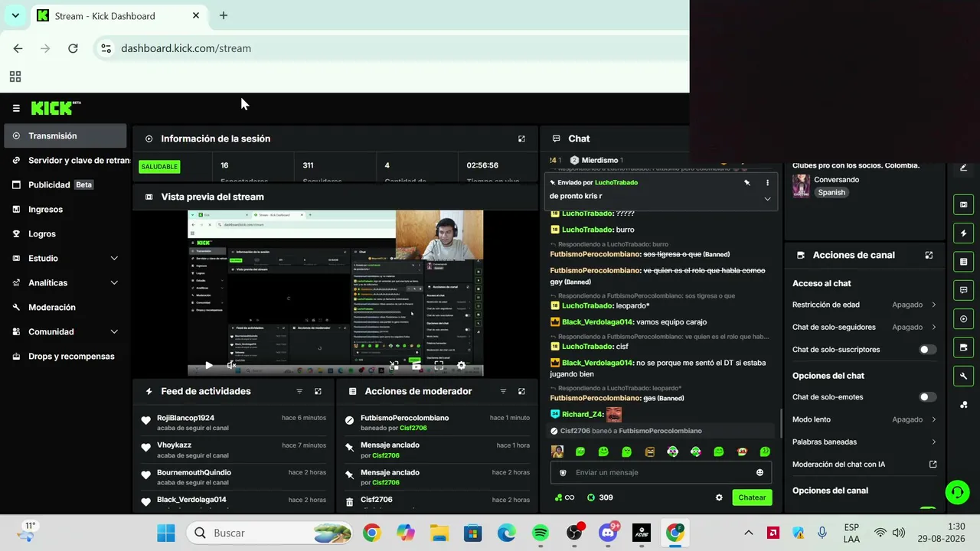Open the Feed de actividades filter
980x551 pixels.
pos(299,391)
